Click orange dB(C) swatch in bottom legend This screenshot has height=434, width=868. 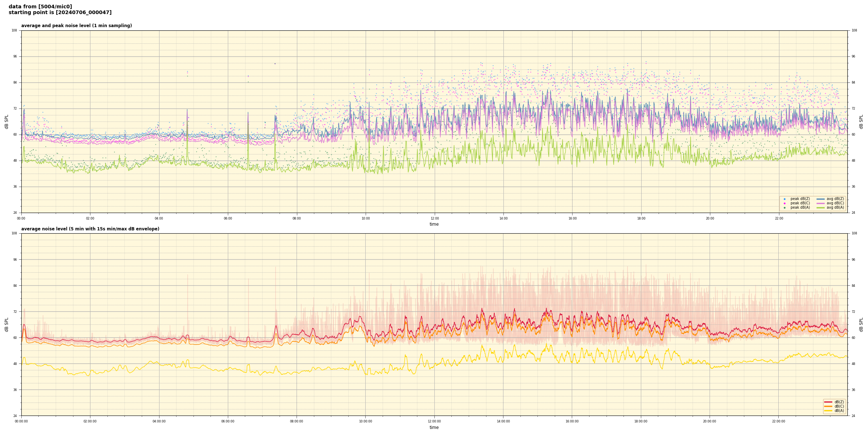(828, 406)
